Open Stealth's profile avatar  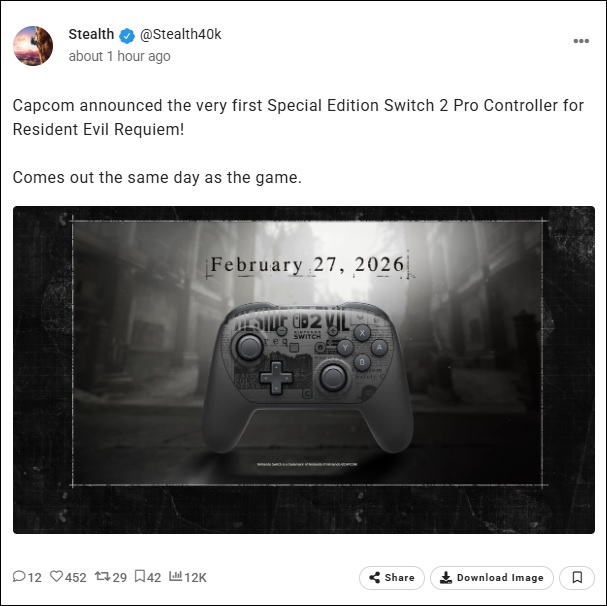[33, 46]
